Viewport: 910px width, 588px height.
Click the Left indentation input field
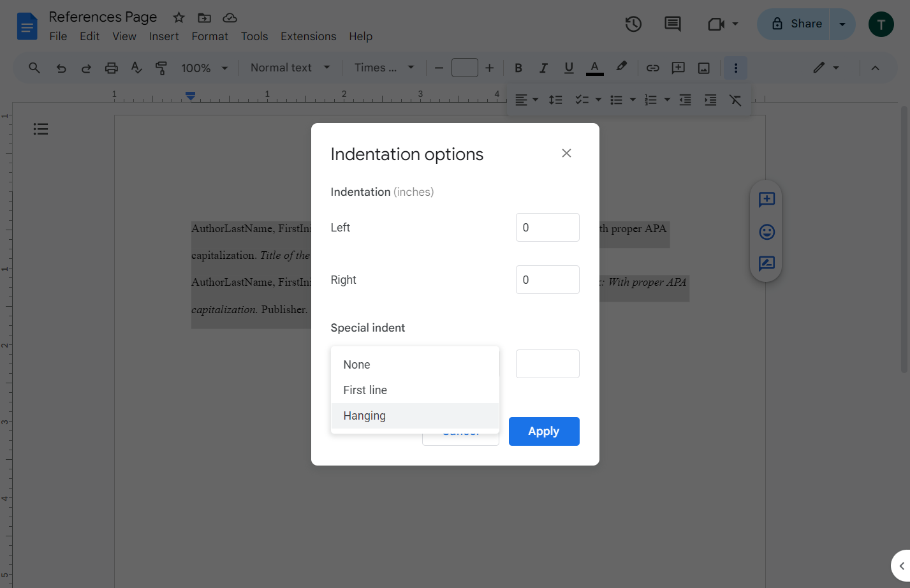(x=548, y=228)
